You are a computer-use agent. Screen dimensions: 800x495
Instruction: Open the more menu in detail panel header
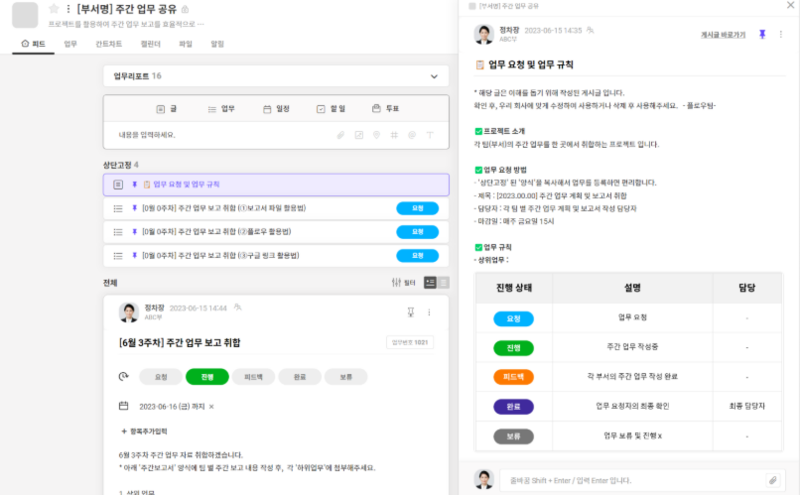tap(781, 34)
